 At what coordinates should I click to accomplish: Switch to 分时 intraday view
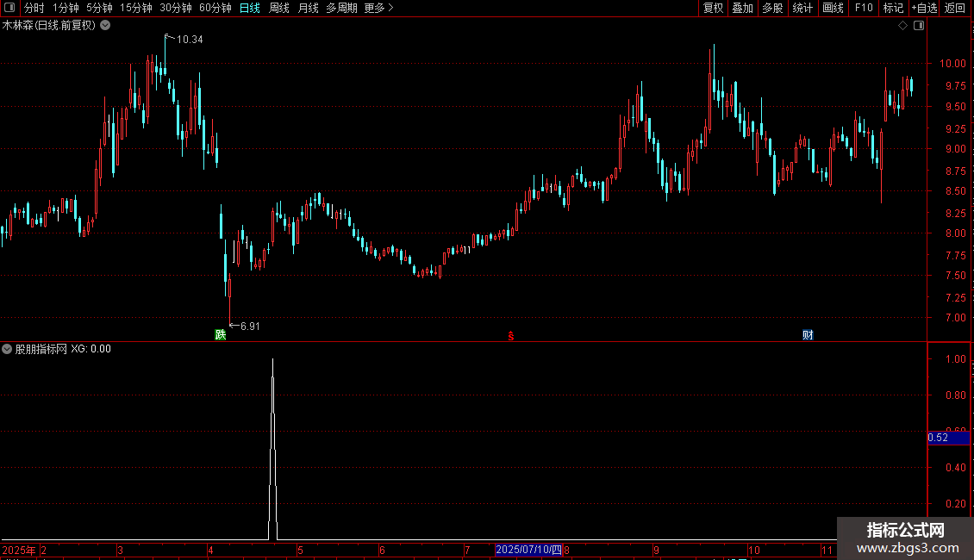click(34, 8)
